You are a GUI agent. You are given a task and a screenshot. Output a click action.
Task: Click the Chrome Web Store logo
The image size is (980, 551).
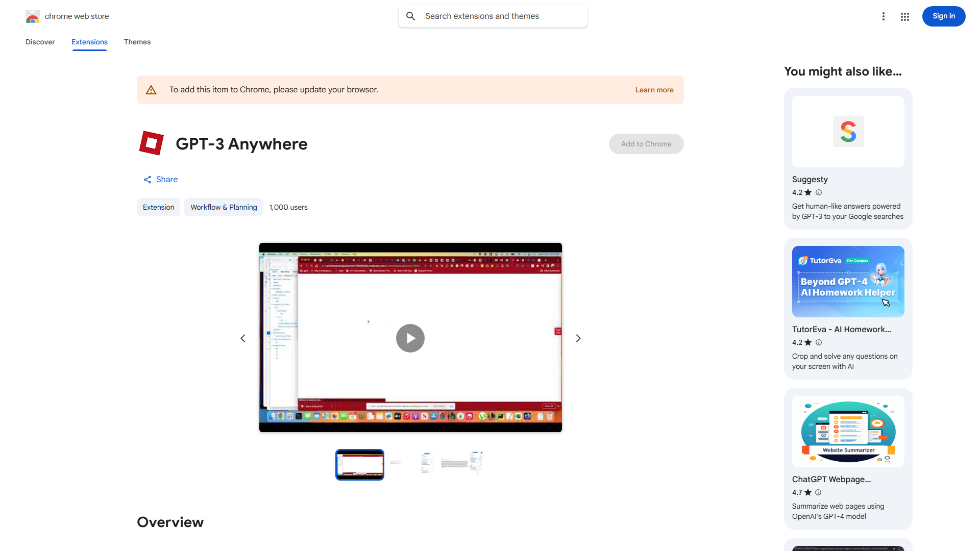(33, 16)
